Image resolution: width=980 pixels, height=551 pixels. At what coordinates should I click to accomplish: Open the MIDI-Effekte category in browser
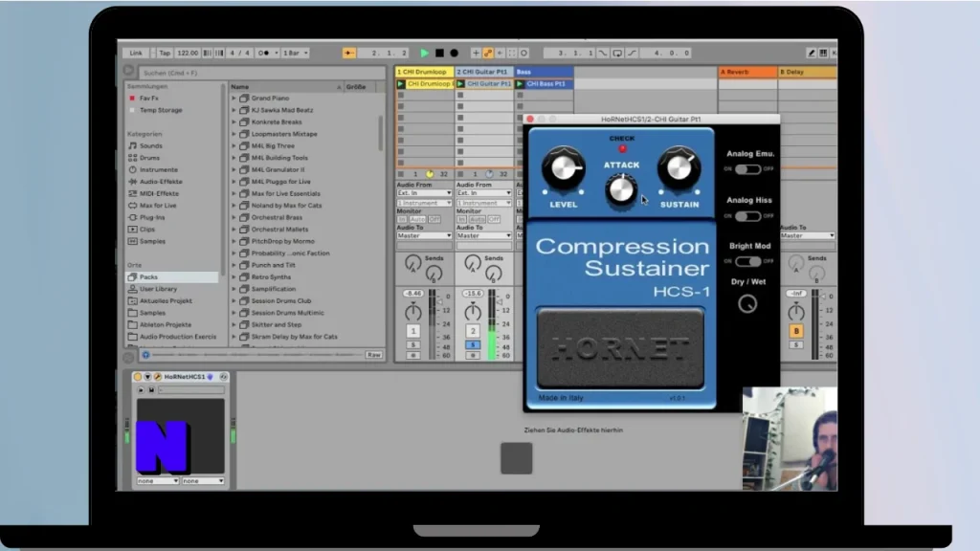pyautogui.click(x=159, y=193)
